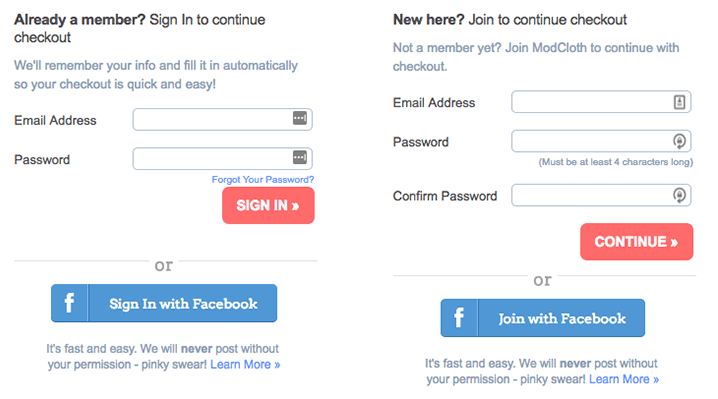Click the autofill icon in sign-in Email field
718x399 pixels.
click(300, 118)
